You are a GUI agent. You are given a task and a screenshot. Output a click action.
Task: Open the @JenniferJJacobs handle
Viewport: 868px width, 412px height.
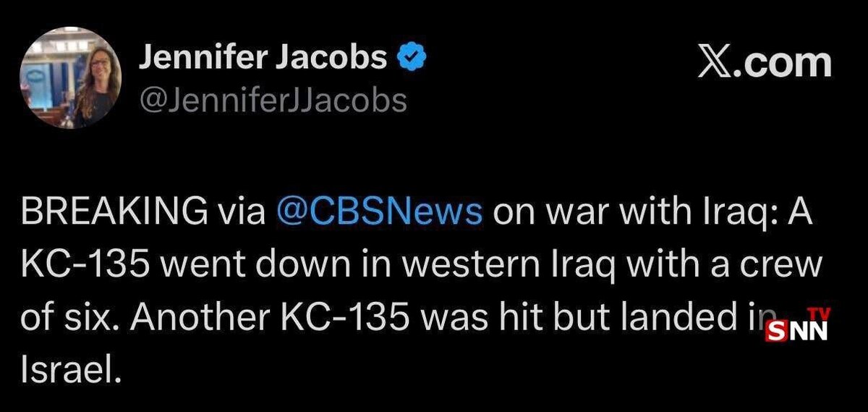tap(272, 100)
